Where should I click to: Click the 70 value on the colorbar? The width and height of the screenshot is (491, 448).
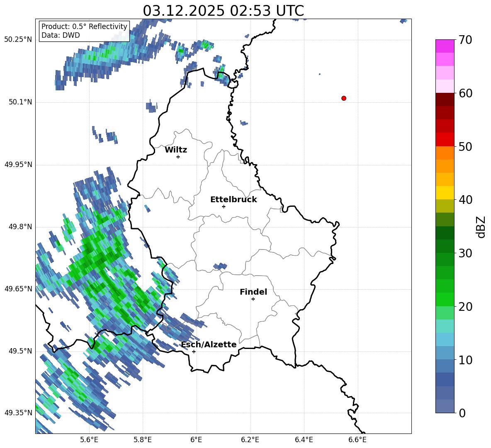point(465,40)
